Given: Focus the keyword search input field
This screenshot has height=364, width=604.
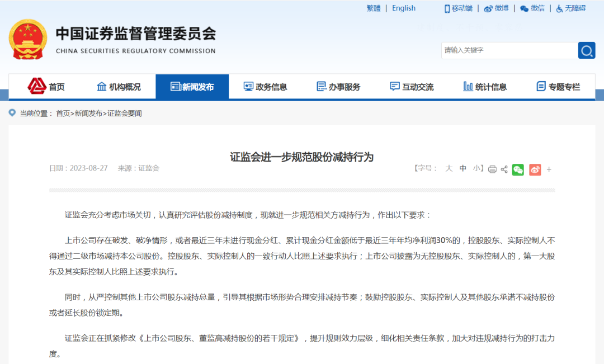Looking at the screenshot, I should (509, 50).
